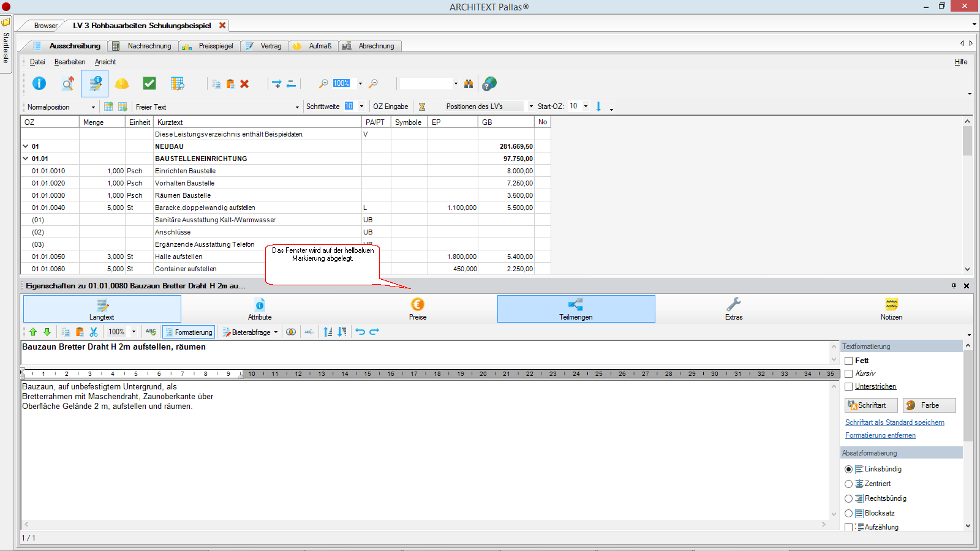Collapse the 01 NEUBAU tree row

[26, 146]
